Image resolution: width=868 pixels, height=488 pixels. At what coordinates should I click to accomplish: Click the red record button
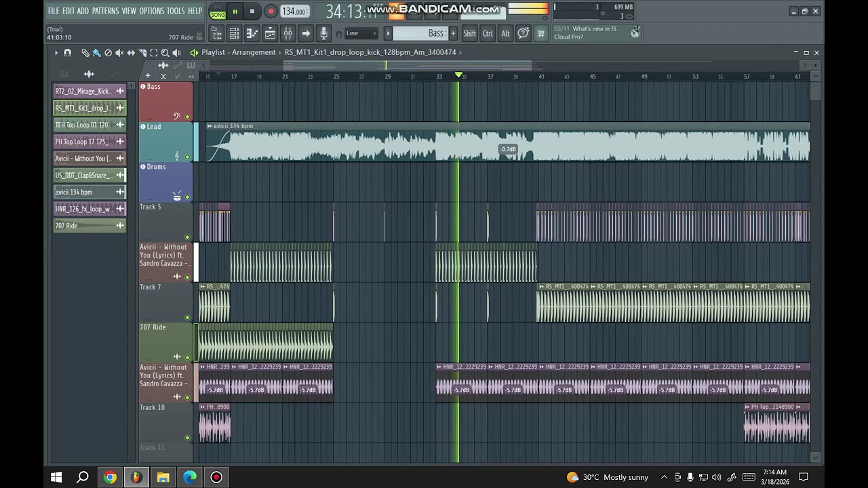[270, 12]
